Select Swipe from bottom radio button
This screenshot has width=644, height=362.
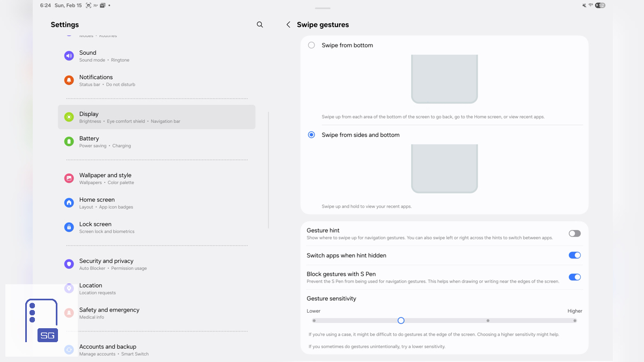click(x=311, y=45)
